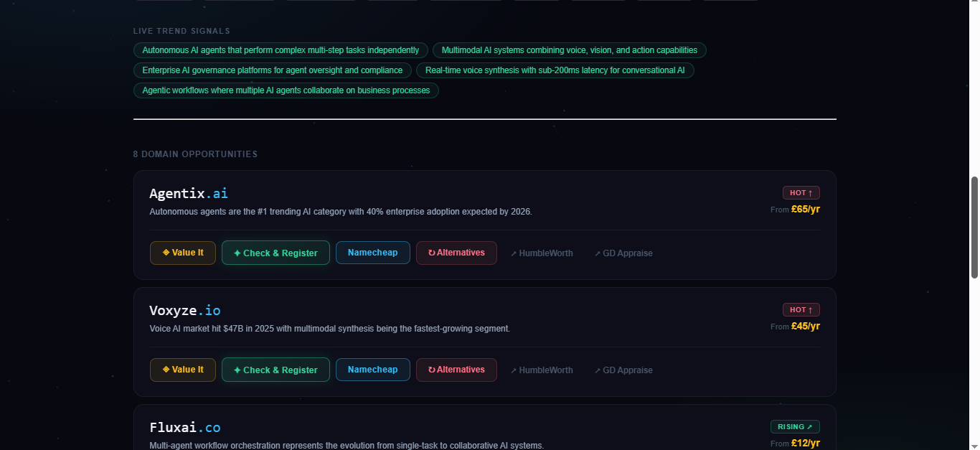980x450 pixels.
Task: Click the external-link arrow beside GD Appraise for Voxyze.io
Action: (x=596, y=370)
